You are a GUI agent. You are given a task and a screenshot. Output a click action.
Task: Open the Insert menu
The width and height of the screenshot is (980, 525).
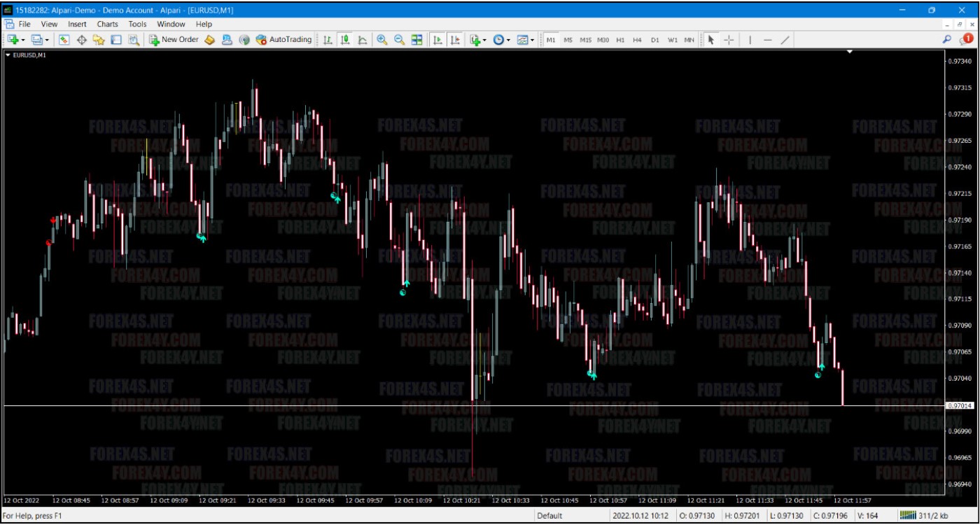click(77, 24)
